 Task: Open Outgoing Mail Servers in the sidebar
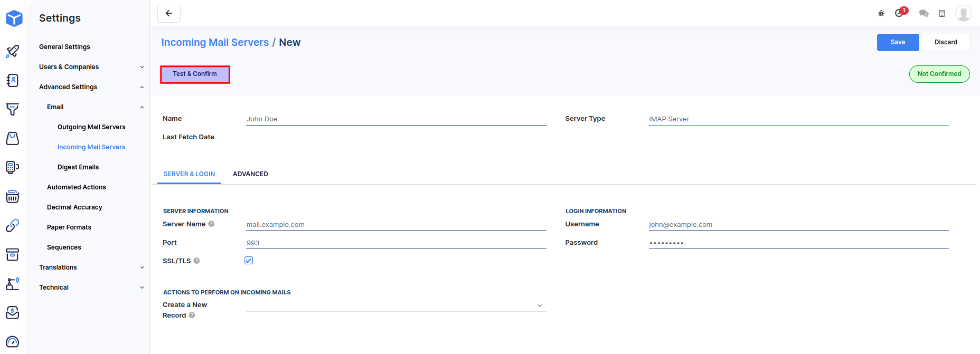[91, 127]
